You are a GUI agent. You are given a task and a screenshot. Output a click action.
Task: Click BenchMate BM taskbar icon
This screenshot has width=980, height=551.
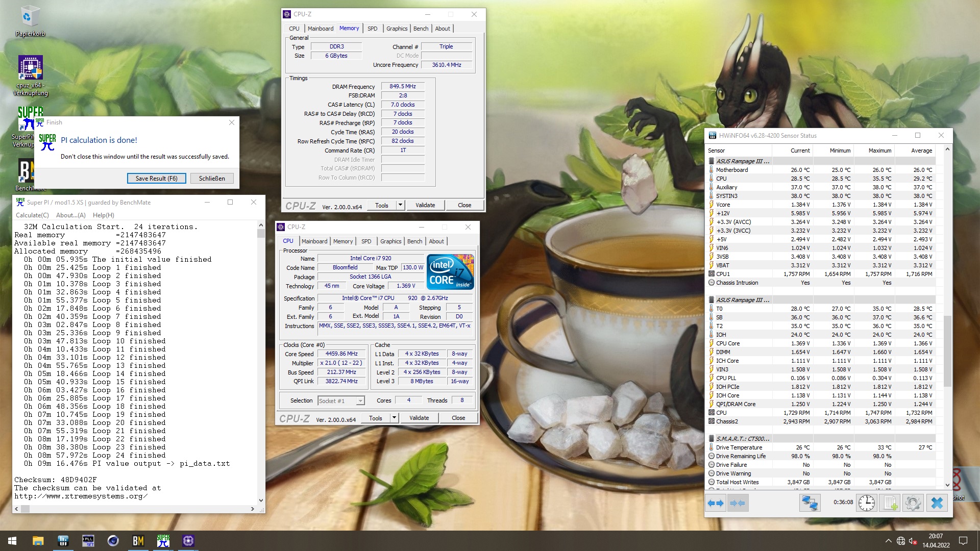[x=138, y=541]
